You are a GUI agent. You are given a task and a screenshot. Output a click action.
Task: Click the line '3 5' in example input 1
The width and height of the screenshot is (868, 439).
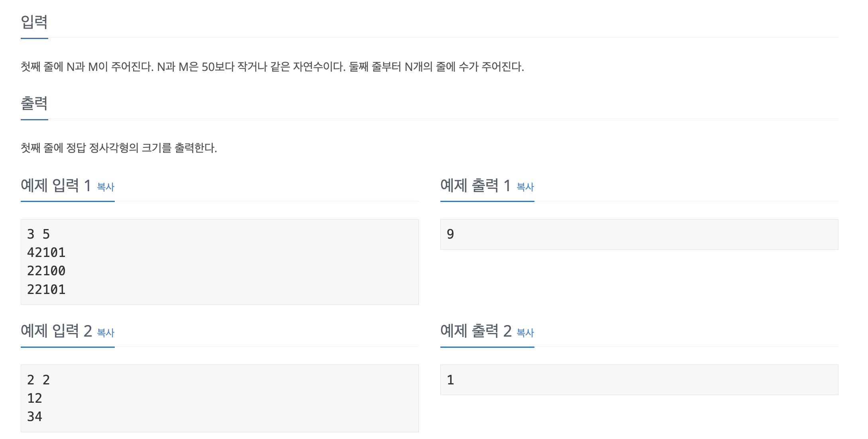pos(39,234)
